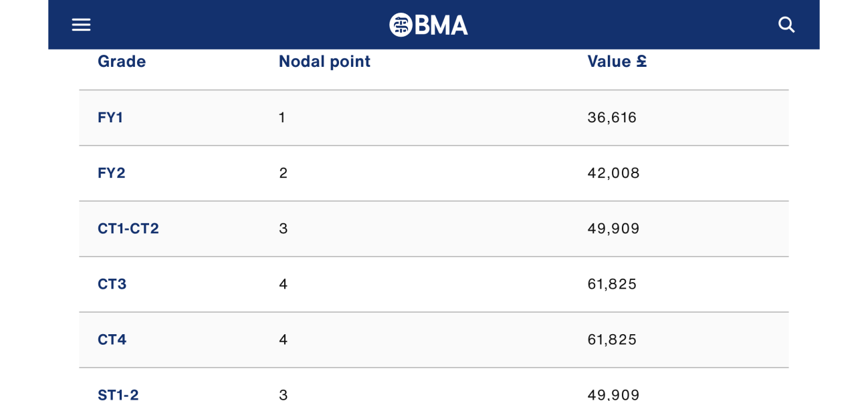The width and height of the screenshot is (868, 401).
Task: Click the 36,616 value for FY1
Action: tap(612, 118)
